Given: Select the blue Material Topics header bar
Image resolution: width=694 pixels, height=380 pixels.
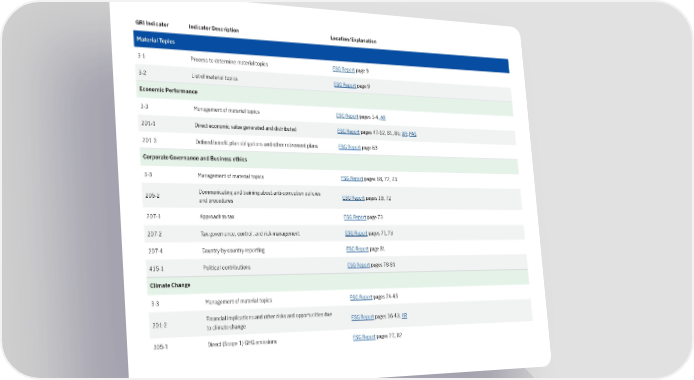Looking at the screenshot, I should click(x=321, y=52).
